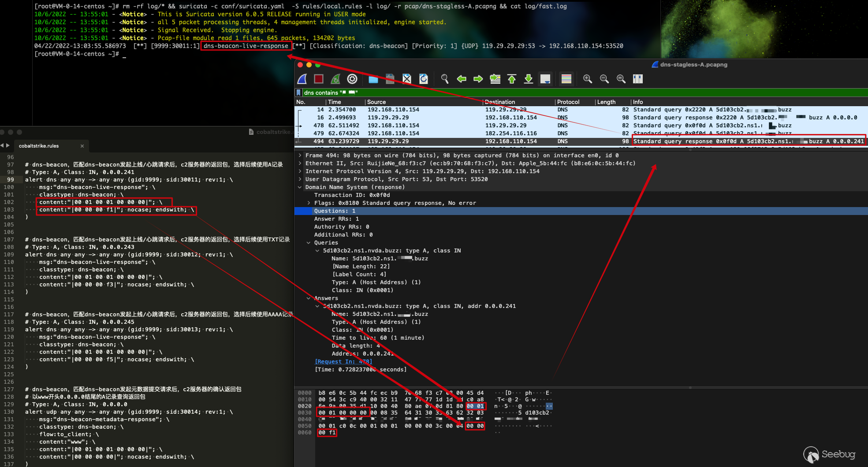Select packet number 16 in list
868x467 pixels.
[581, 118]
